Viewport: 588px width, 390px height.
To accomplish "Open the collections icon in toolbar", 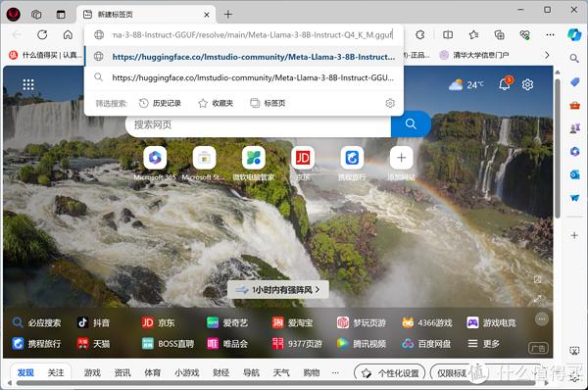I will [x=499, y=35].
